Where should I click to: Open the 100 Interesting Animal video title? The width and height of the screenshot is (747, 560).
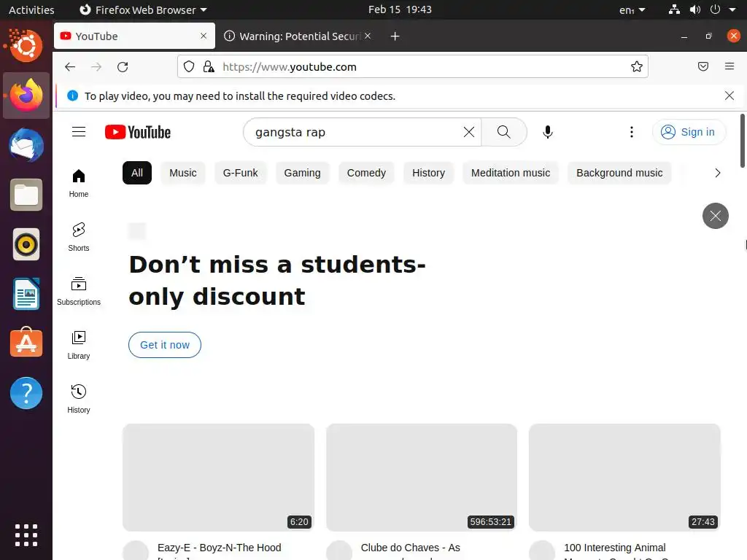tap(614, 548)
